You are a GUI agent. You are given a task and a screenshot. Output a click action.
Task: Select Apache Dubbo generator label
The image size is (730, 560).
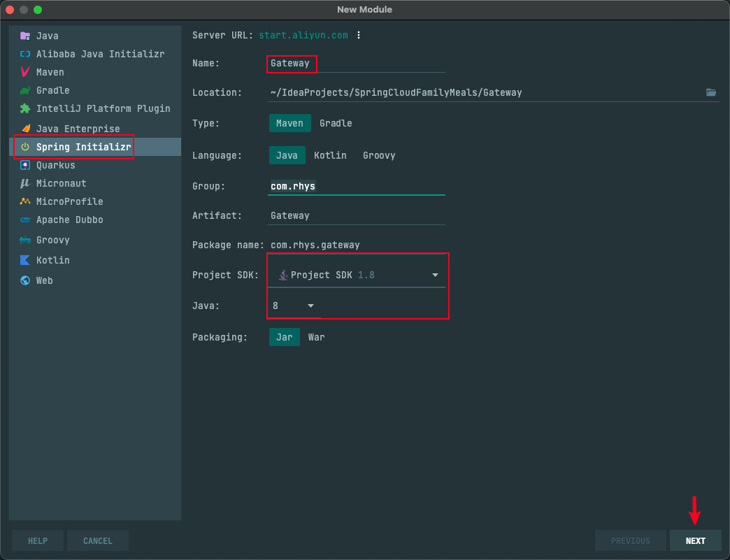70,220
